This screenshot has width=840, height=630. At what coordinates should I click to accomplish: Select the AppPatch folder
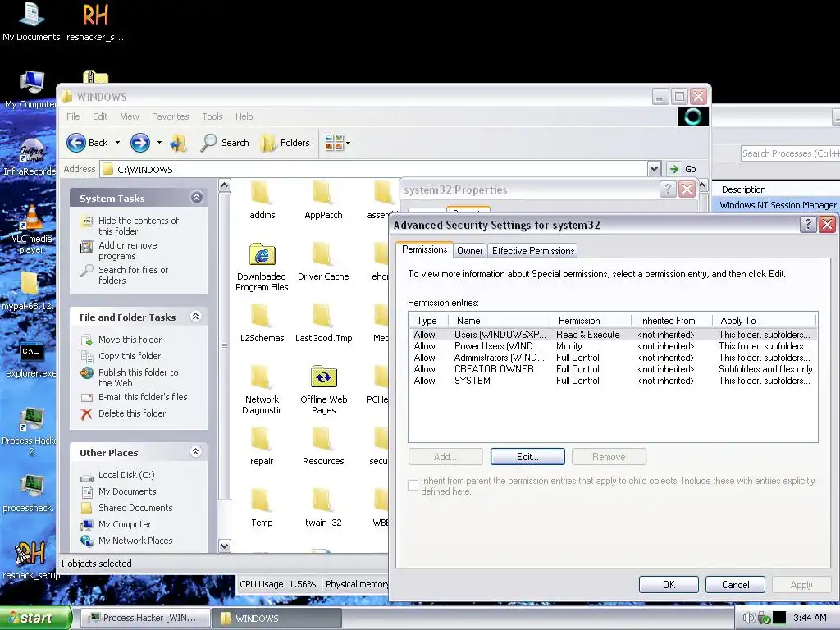tap(323, 200)
